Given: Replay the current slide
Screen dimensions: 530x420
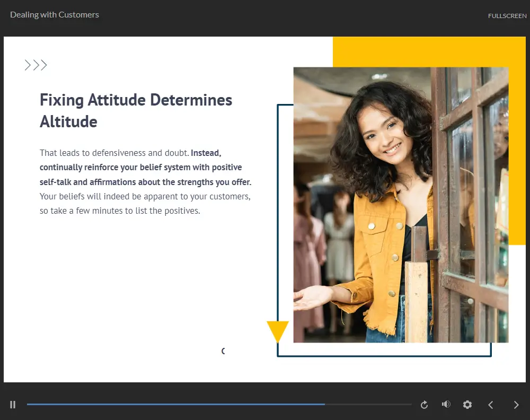Looking at the screenshot, I should tap(424, 405).
